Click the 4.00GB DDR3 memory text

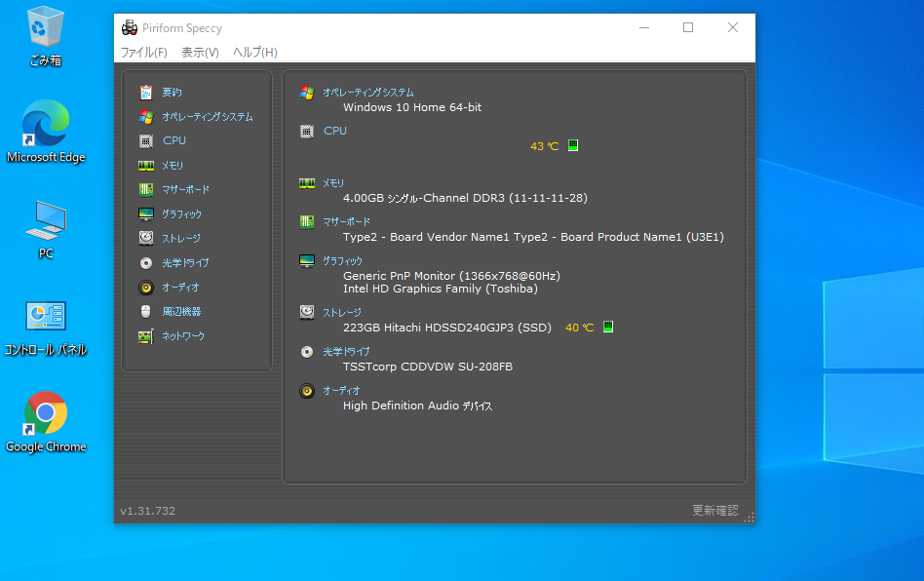click(465, 198)
